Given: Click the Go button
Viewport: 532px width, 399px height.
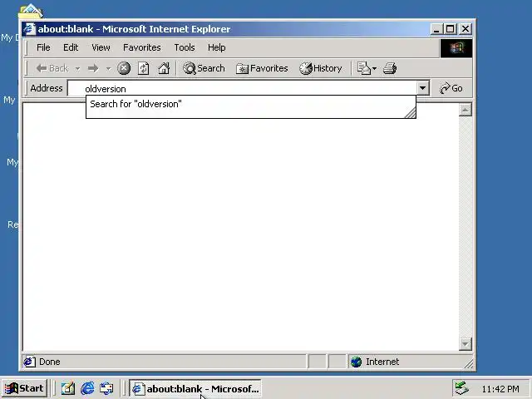Looking at the screenshot, I should click(451, 88).
